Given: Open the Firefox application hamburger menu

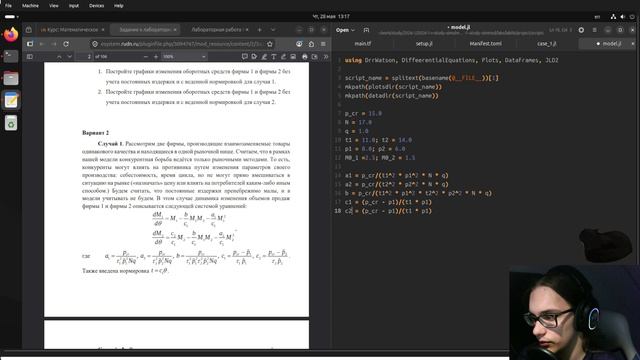Looking at the screenshot, I should click(323, 44).
